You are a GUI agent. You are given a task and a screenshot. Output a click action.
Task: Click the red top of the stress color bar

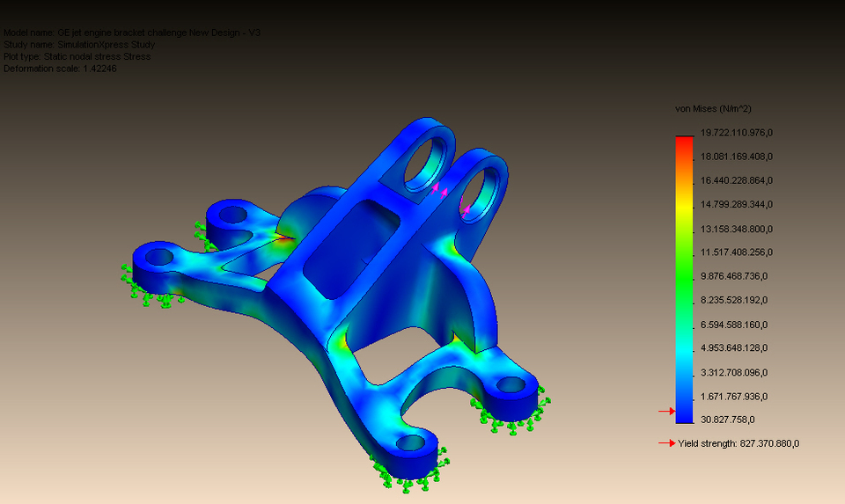tap(684, 142)
